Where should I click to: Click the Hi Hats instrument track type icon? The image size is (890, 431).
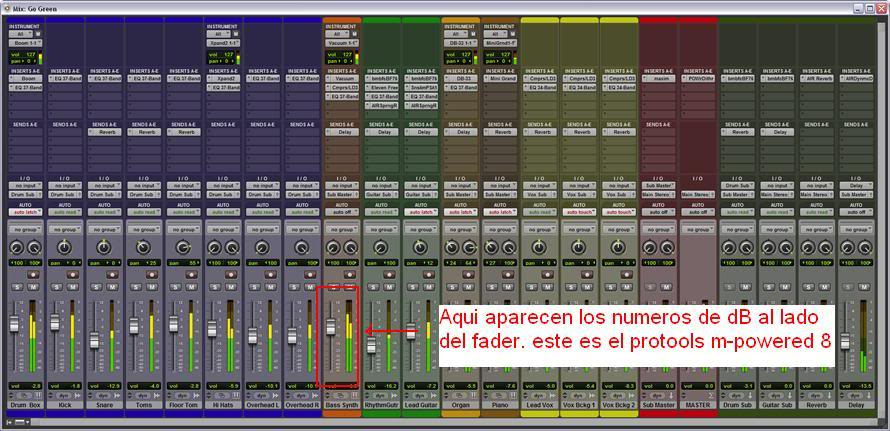[x=236, y=396]
